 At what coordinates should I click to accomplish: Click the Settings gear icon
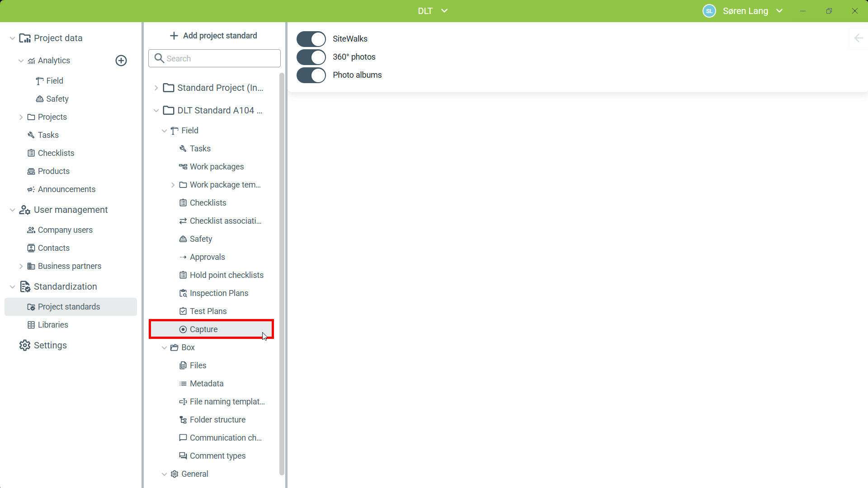tap(25, 345)
